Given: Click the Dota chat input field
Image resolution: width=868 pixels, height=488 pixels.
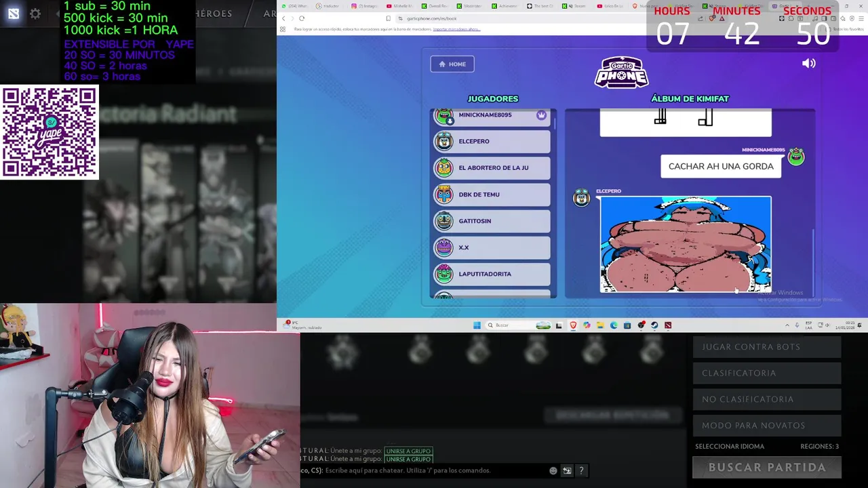Looking at the screenshot, I should coord(434,470).
